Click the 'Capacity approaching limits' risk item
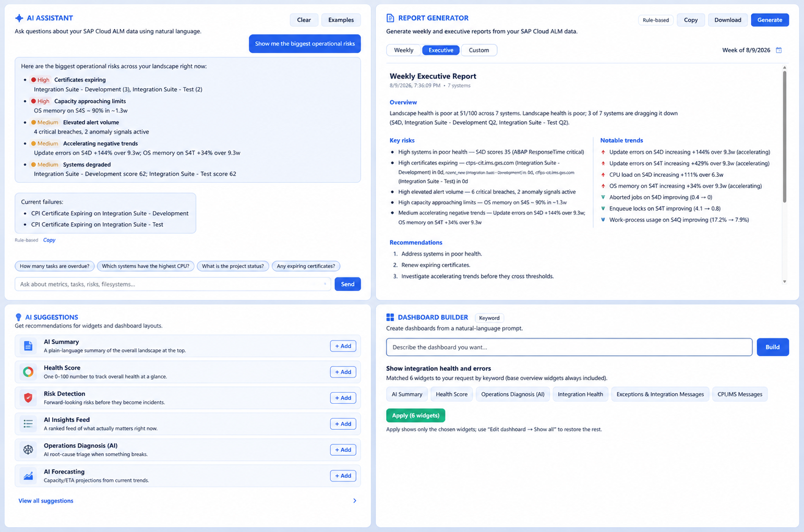 pyautogui.click(x=90, y=101)
